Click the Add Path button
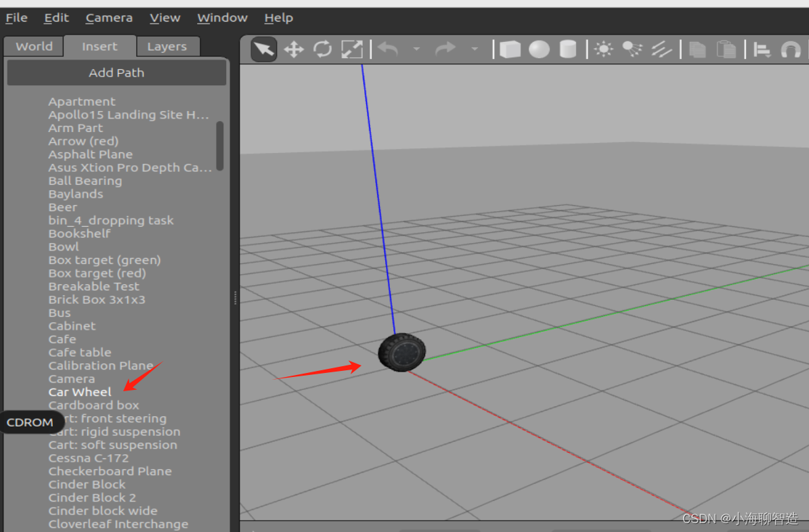This screenshot has width=809, height=532. tap(116, 72)
